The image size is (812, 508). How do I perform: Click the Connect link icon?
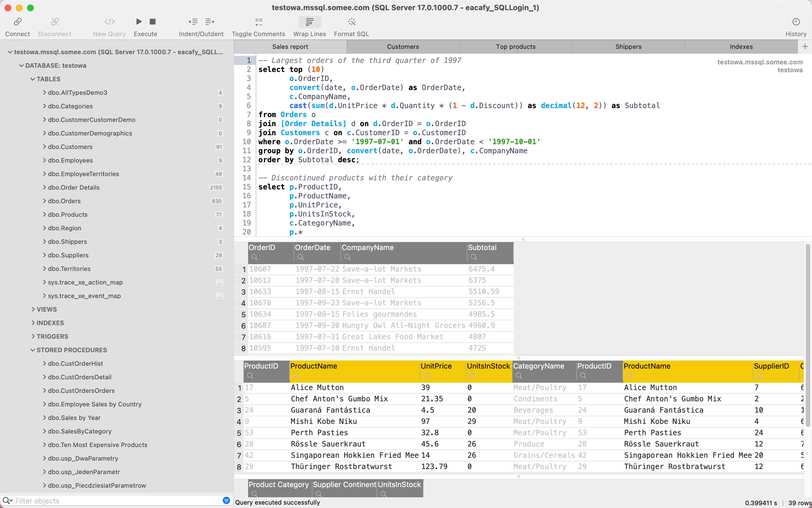click(x=17, y=22)
